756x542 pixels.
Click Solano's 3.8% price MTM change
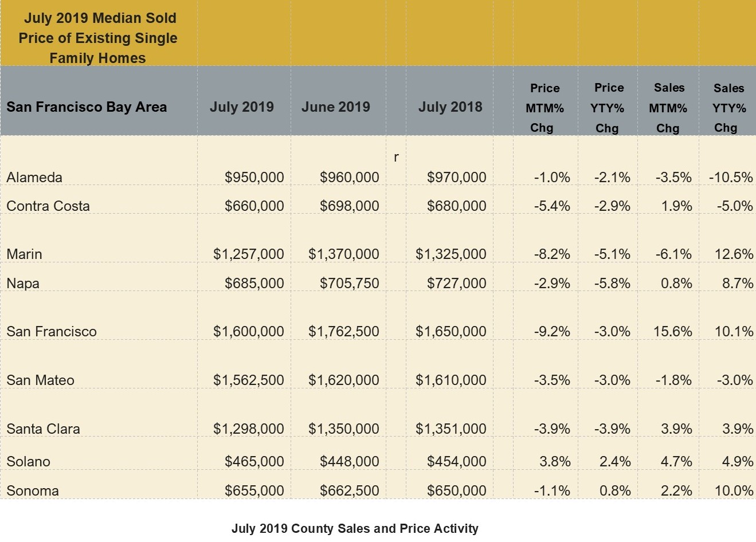pyautogui.click(x=555, y=462)
